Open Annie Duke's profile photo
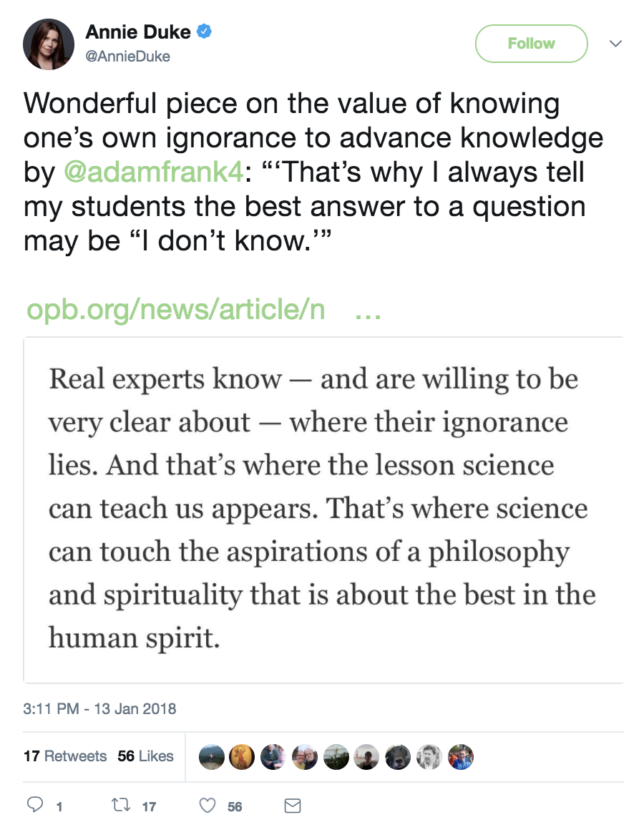The image size is (644, 840). pyautogui.click(x=49, y=44)
